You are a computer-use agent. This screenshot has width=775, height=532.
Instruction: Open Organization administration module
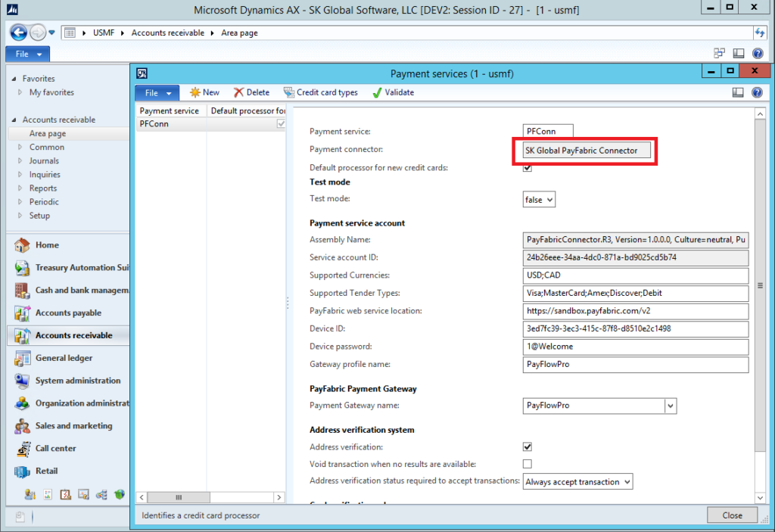tap(68, 403)
